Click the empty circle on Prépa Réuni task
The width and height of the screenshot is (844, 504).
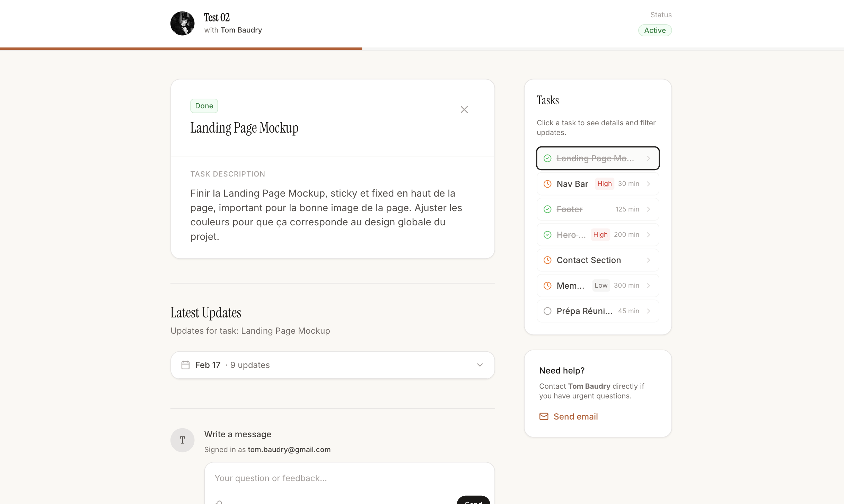click(x=547, y=311)
